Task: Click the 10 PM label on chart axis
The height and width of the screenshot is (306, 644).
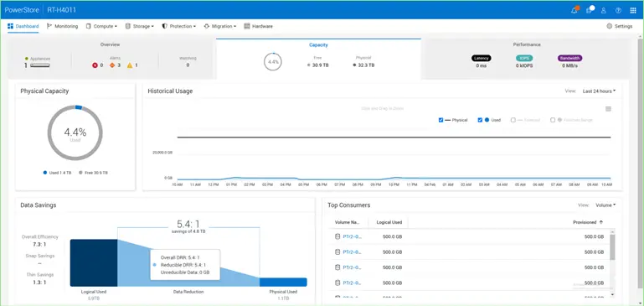Action: 394,184
